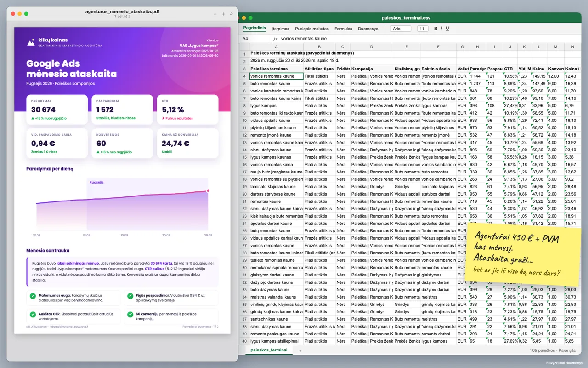Click the PDF title agenturos_menesio_ataskaita.pdf
Screen dimensions: 588x368
coord(123,11)
